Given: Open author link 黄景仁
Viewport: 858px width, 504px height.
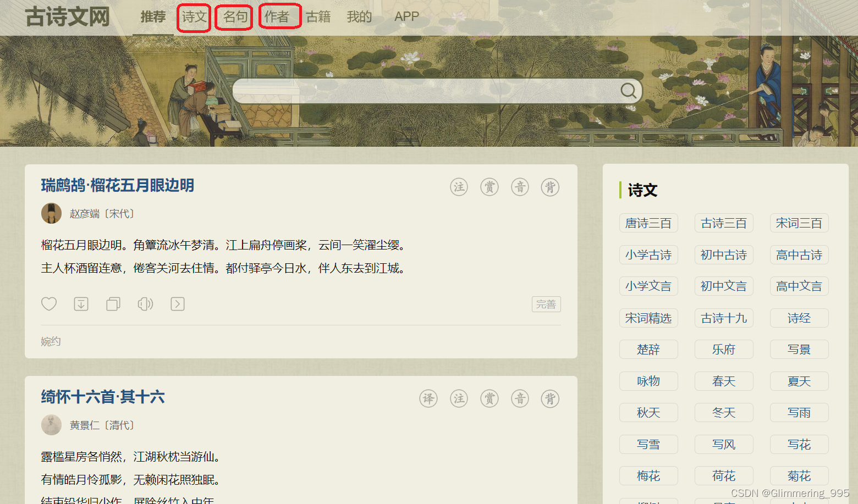Looking at the screenshot, I should coord(85,425).
